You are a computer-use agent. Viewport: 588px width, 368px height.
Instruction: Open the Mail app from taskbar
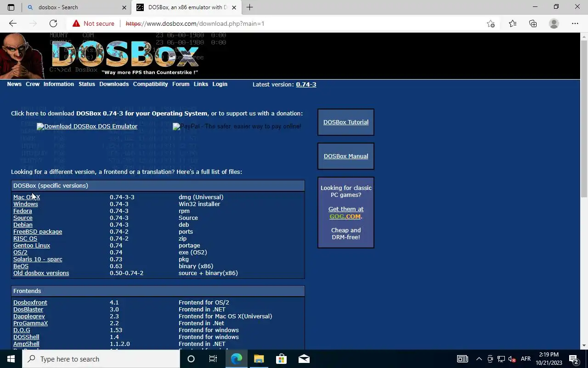point(304,359)
